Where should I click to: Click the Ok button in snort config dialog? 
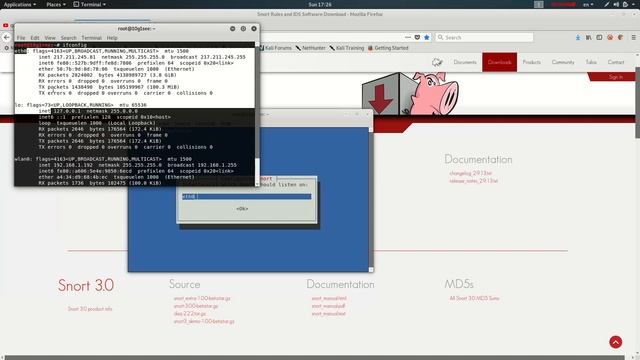(x=242, y=209)
